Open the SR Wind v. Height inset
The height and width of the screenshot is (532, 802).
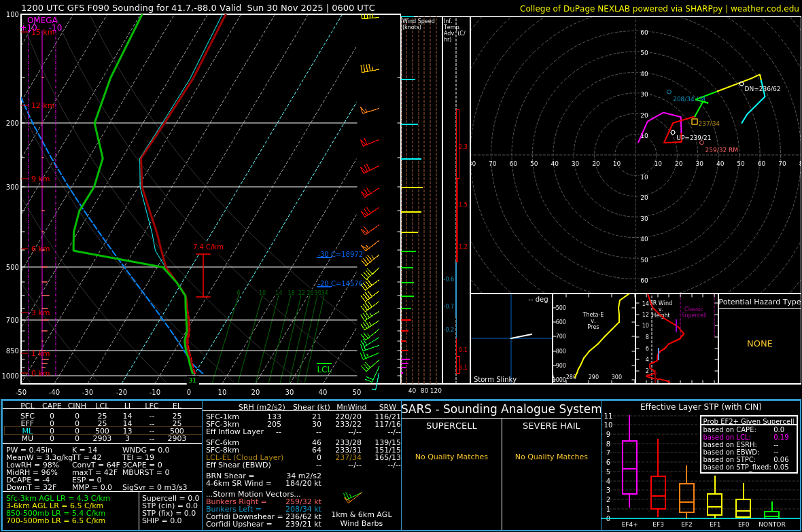[677, 338]
